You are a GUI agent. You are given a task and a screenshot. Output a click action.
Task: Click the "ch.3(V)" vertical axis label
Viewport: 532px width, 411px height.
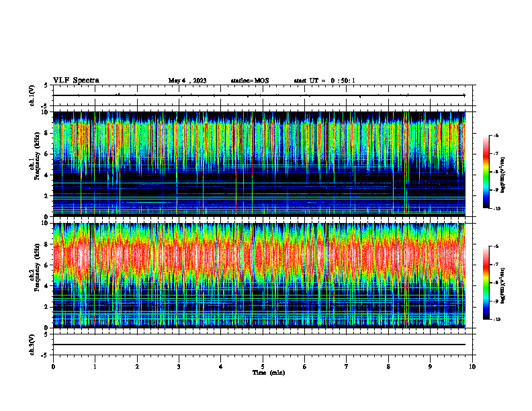pos(32,345)
